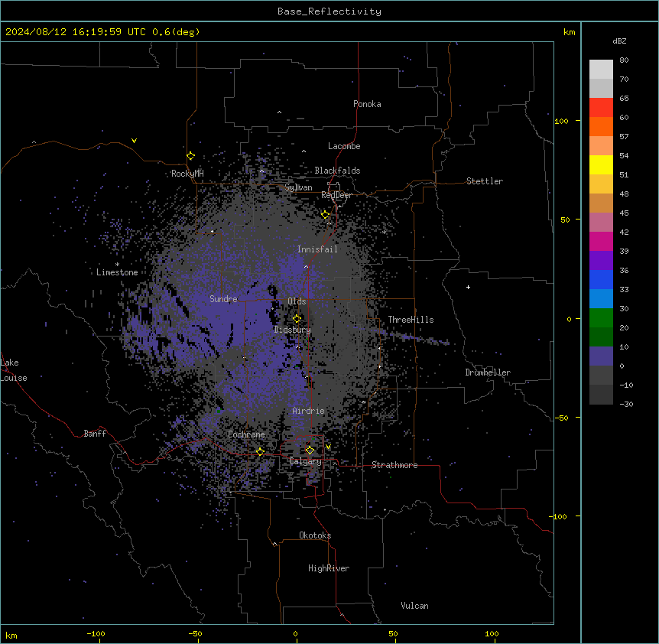Screen dimensions: 659x644
Task: Select the green 20-30 dBZ legend swatch
Action: coord(601,318)
